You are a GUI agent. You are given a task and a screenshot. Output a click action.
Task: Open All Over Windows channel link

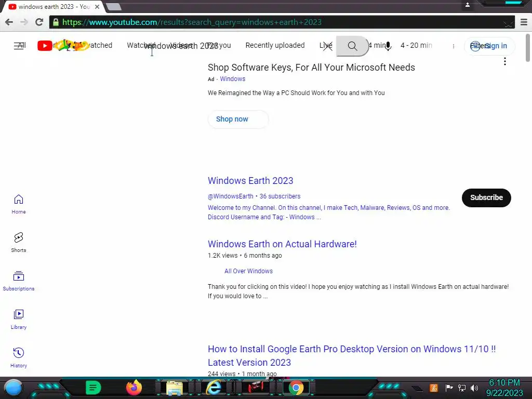[248, 271]
